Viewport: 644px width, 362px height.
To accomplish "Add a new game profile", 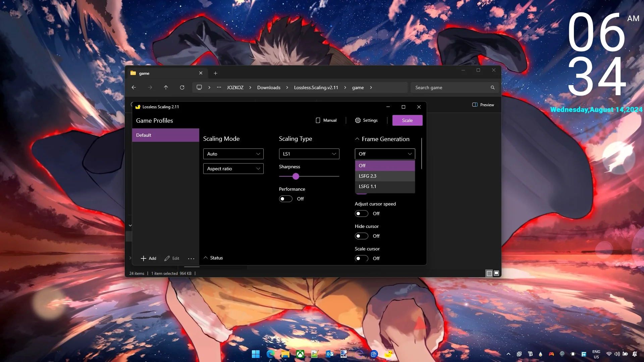I will pos(148,258).
